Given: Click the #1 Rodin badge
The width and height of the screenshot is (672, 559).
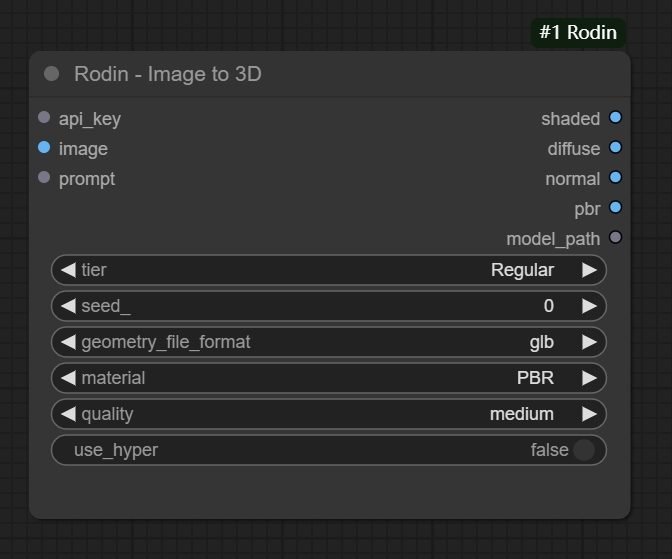Looking at the screenshot, I should coord(578,33).
